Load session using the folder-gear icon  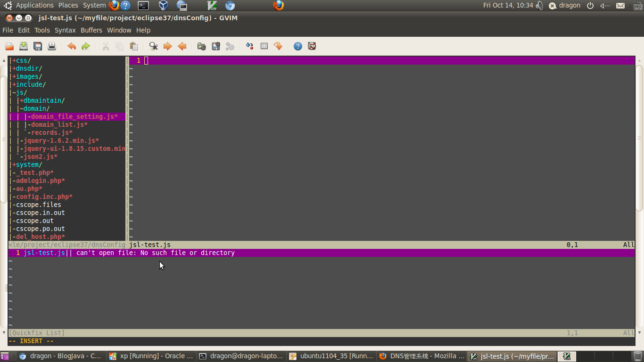pos(202,46)
